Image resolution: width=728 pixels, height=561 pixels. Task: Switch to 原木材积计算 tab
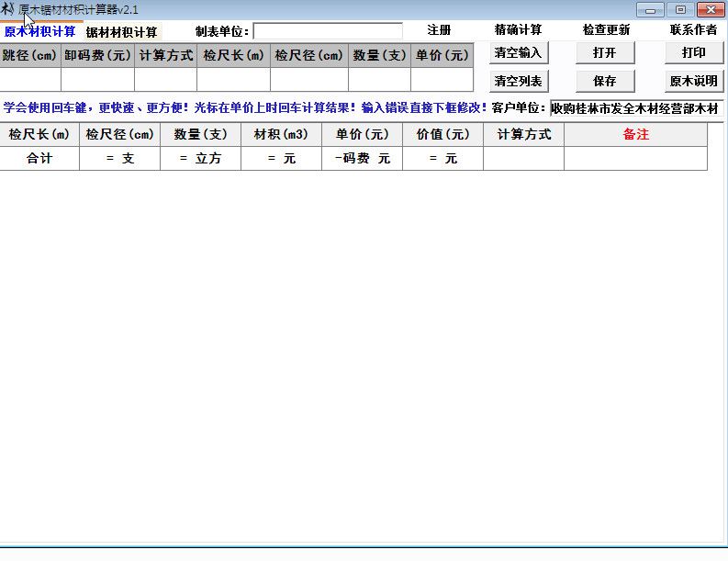pyautogui.click(x=40, y=31)
